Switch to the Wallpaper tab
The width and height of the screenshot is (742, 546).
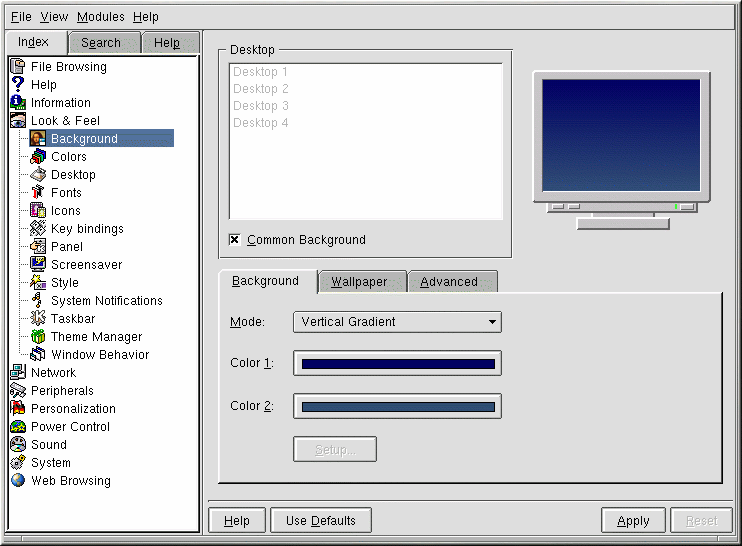pos(359,282)
